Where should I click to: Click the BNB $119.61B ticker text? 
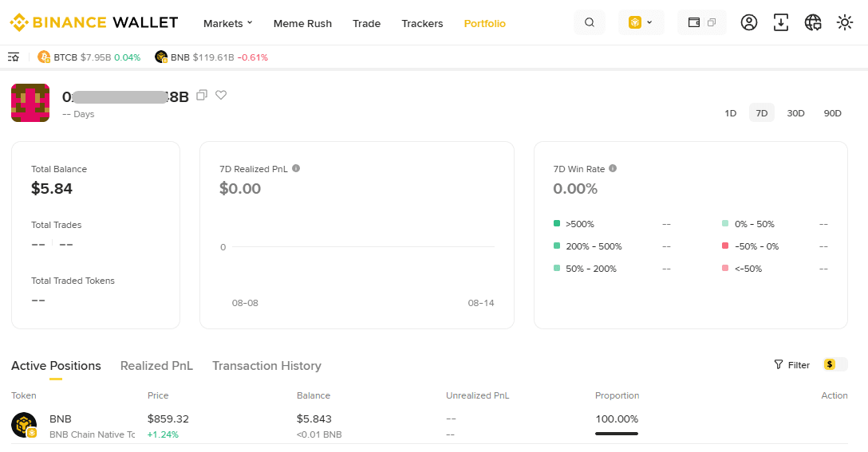211,57
